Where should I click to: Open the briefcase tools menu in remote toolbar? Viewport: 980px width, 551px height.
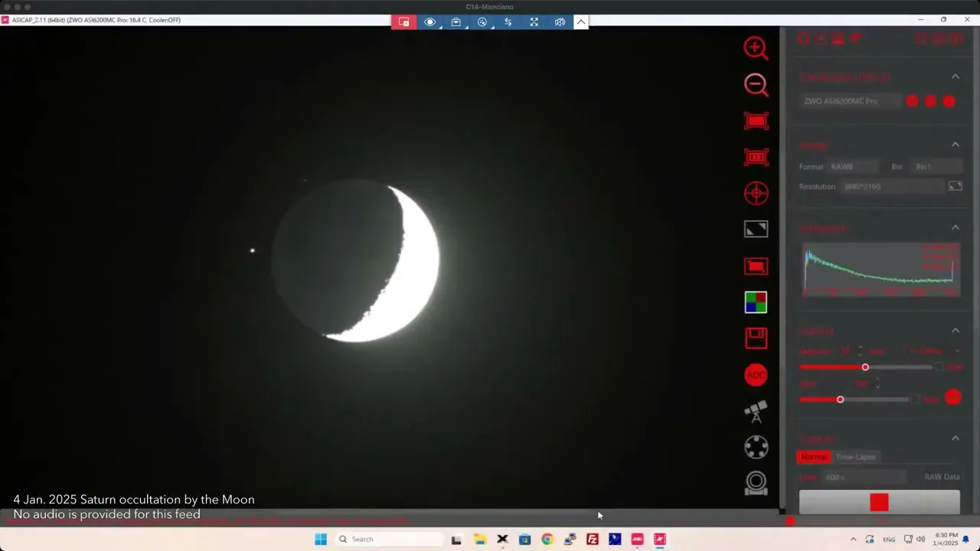(456, 22)
